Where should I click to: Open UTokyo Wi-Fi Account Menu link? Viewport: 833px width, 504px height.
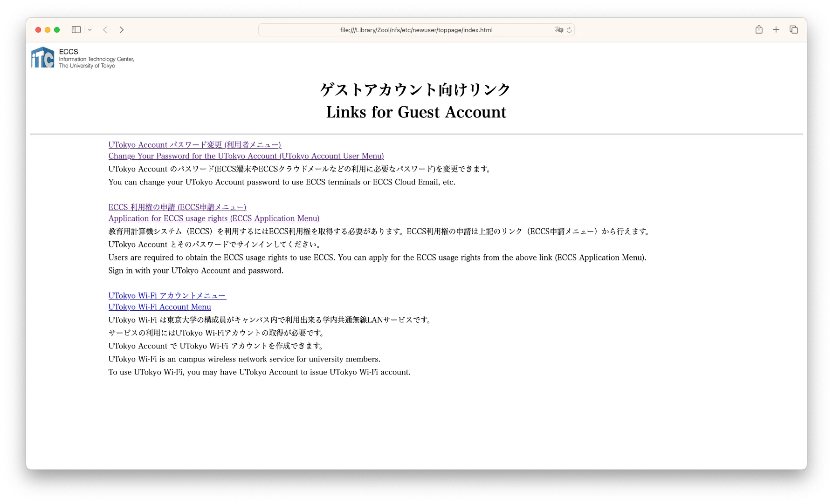(x=159, y=307)
